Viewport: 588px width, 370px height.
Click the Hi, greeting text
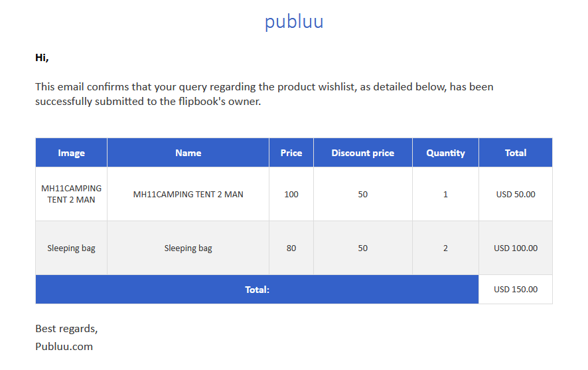[x=42, y=58]
